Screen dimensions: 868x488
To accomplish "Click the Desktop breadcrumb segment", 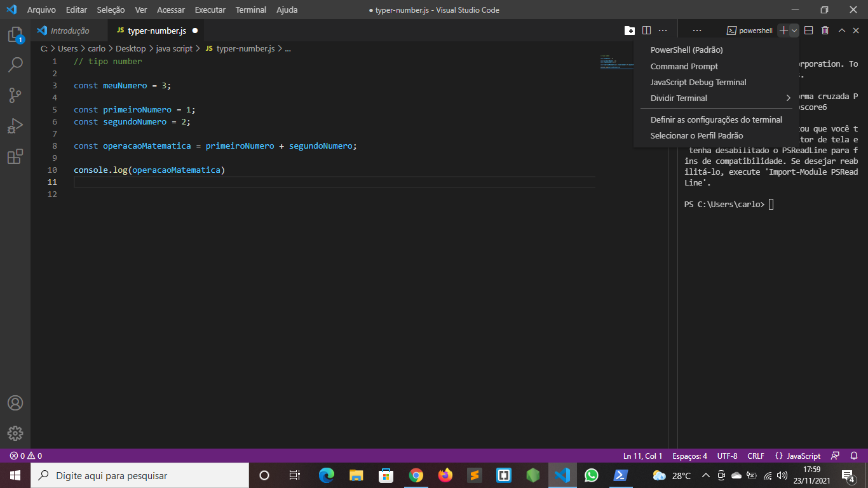I will (130, 48).
